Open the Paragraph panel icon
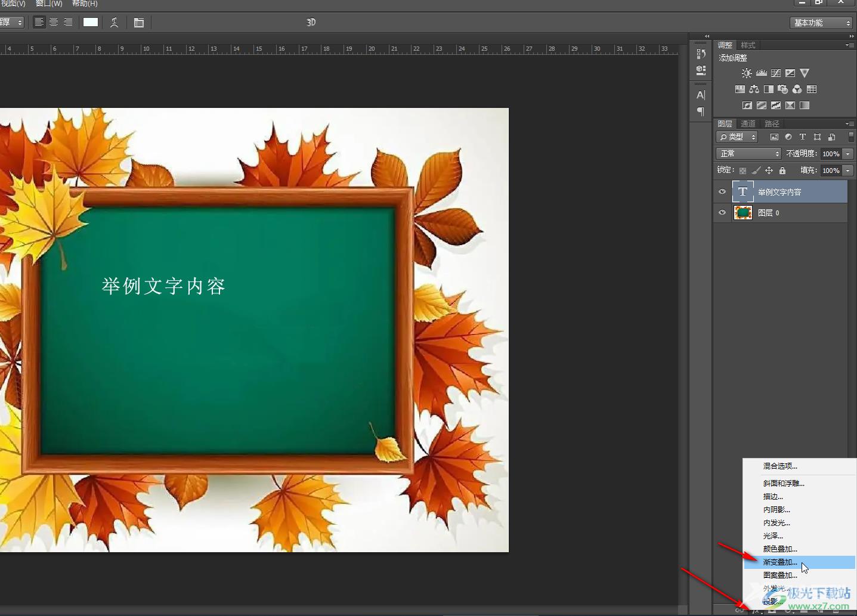Screen dimensions: 857x616 click(701, 112)
